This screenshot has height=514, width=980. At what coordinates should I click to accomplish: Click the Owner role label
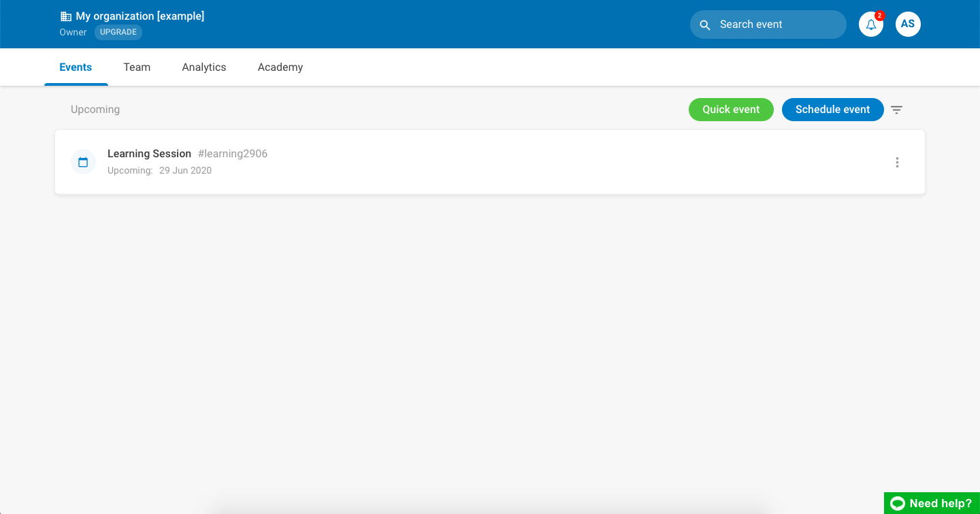73,32
